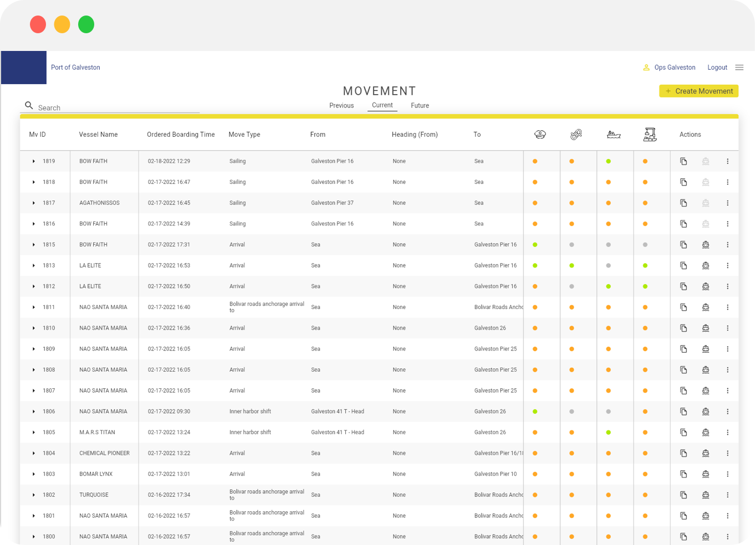Open the Future movements tab
Viewport: 756px width, 545px height.
(420, 105)
